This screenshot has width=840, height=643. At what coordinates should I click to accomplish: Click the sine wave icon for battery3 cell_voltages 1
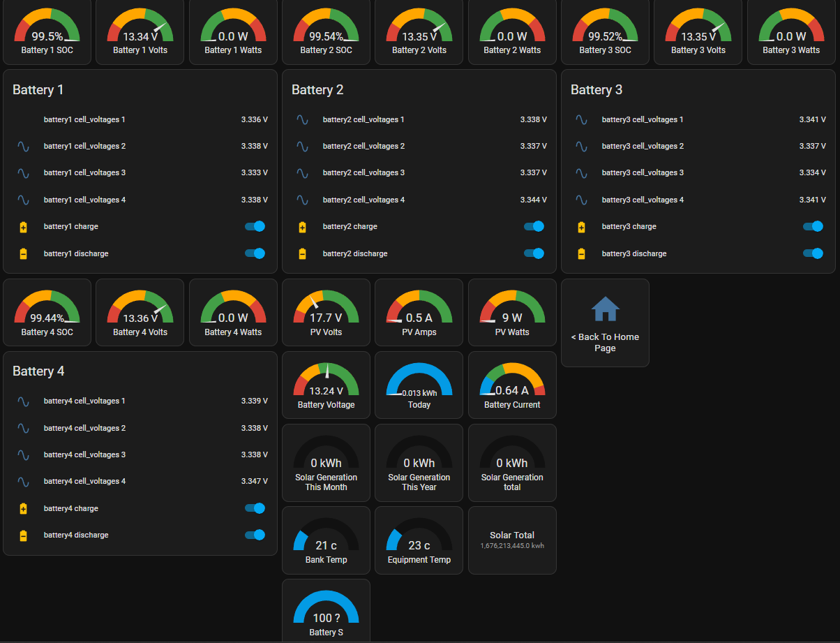click(581, 120)
